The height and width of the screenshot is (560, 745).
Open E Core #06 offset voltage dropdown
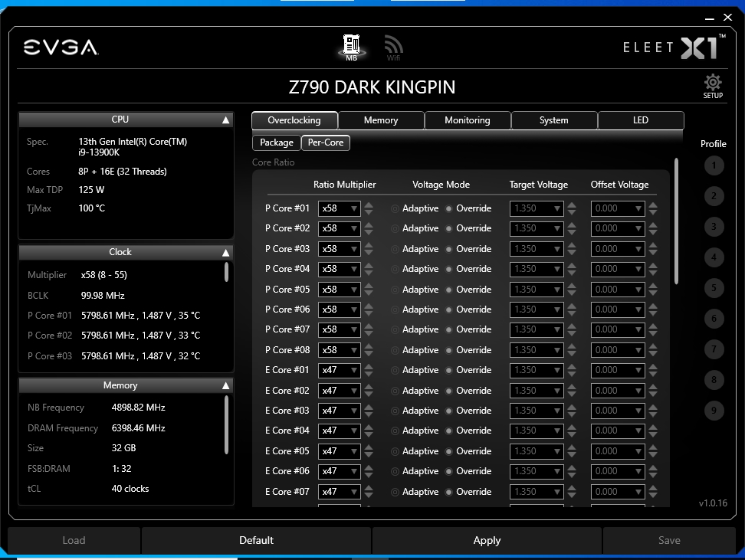click(618, 470)
